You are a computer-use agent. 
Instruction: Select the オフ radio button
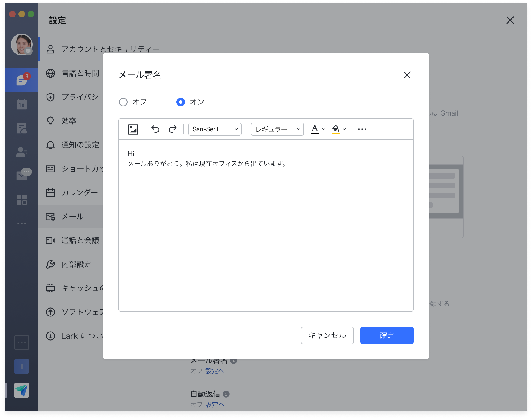(x=123, y=102)
